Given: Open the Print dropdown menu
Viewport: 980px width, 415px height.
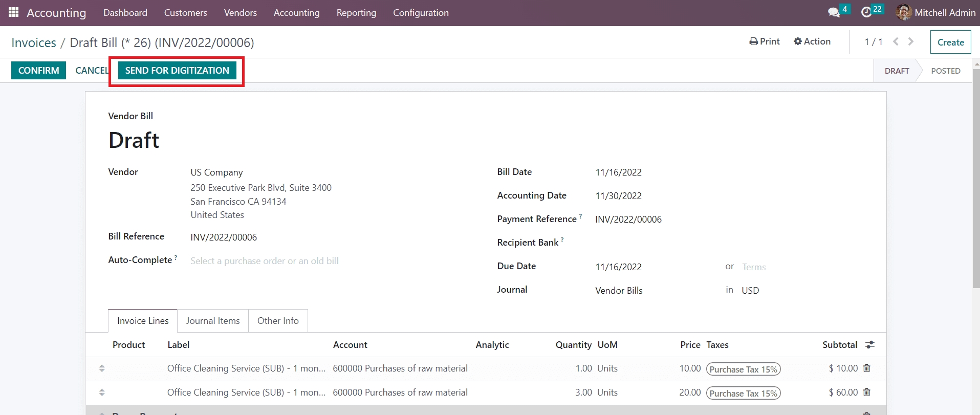Looking at the screenshot, I should (x=765, y=41).
